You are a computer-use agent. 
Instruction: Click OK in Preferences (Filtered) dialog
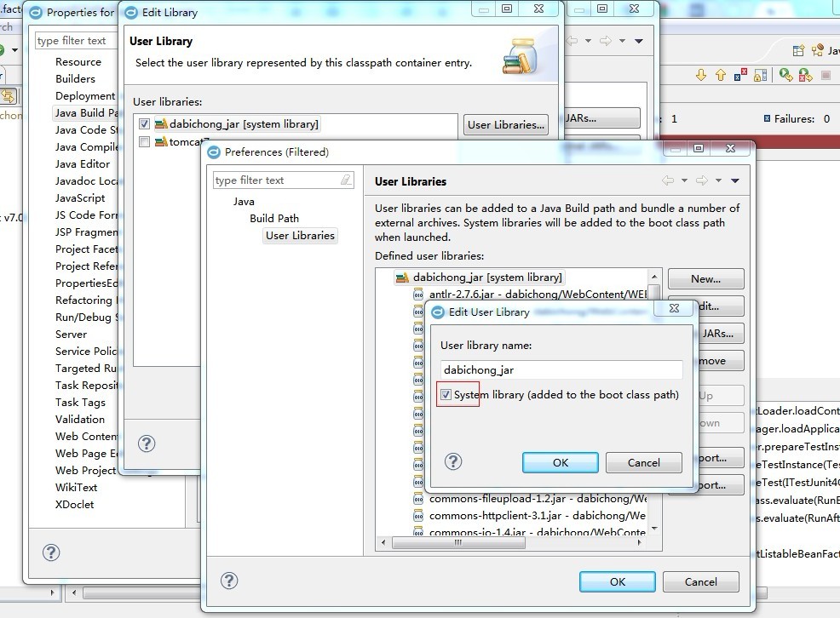pos(617,581)
